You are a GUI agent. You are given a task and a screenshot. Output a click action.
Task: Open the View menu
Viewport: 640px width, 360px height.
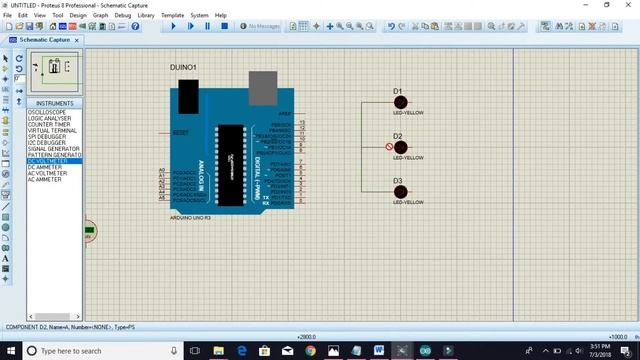[x=40, y=15]
